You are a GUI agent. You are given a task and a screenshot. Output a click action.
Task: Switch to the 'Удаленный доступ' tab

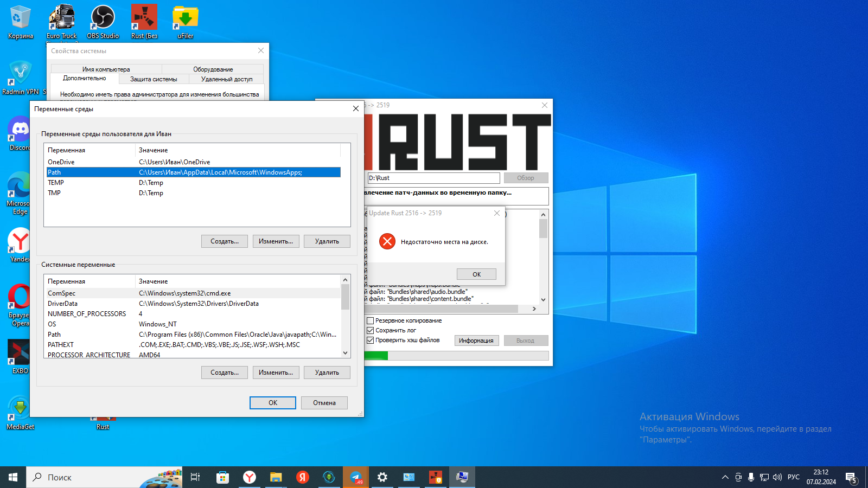[x=227, y=79]
